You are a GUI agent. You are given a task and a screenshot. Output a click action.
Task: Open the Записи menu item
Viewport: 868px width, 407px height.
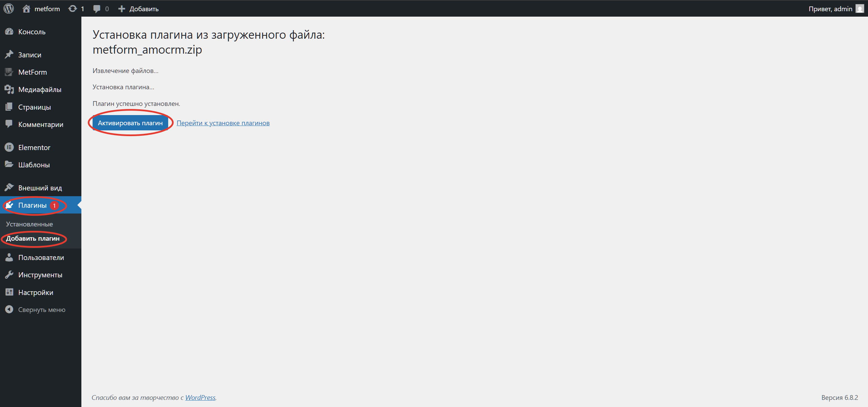pyautogui.click(x=41, y=55)
